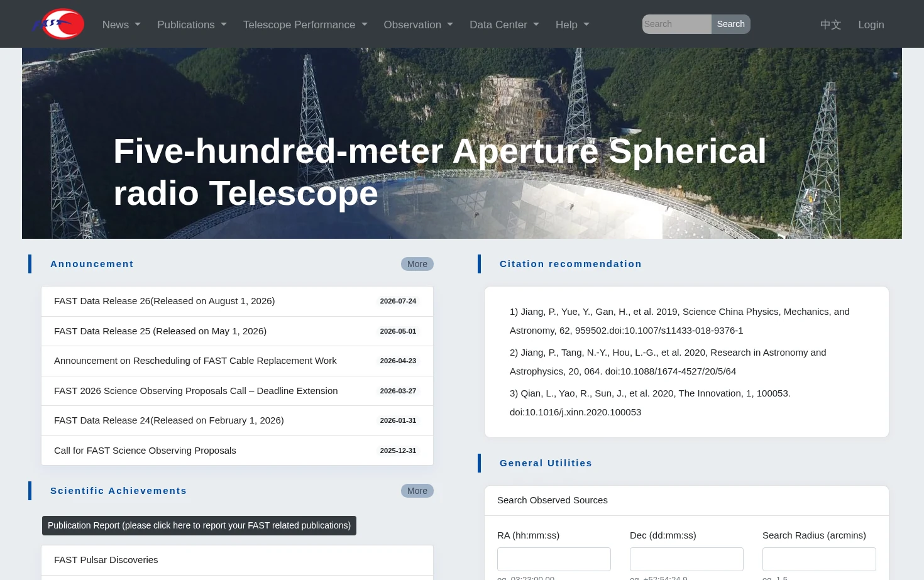Click the Dec (dd:mm:ss) input field
The image size is (924, 580).
[x=686, y=559]
